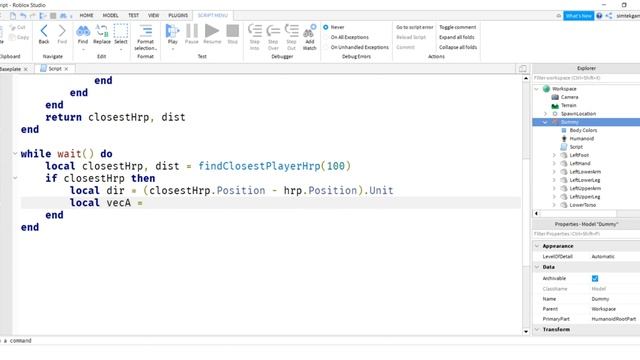Expand the SpawnLocation node
640x360 pixels.
545,113
